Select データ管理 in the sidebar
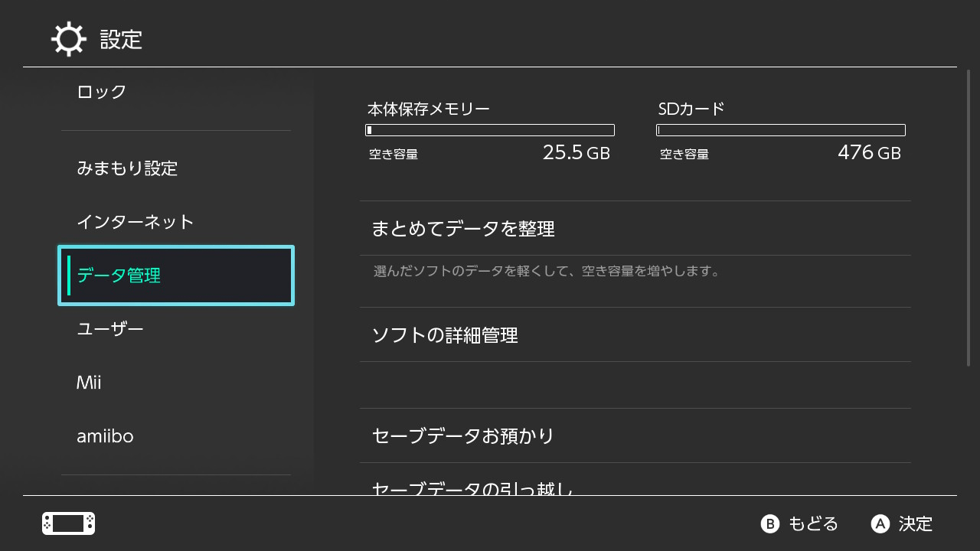 tap(176, 275)
